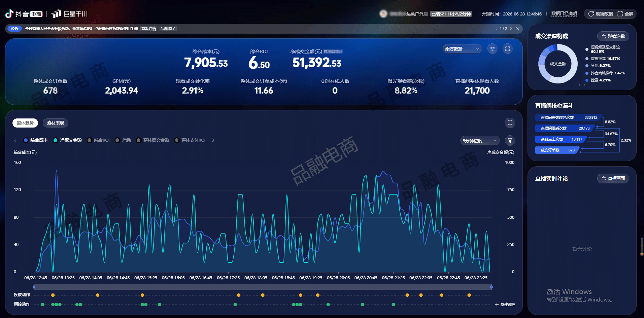Expand the top metrics panel fullscreen icon
The image size is (644, 318).
tap(508, 49)
